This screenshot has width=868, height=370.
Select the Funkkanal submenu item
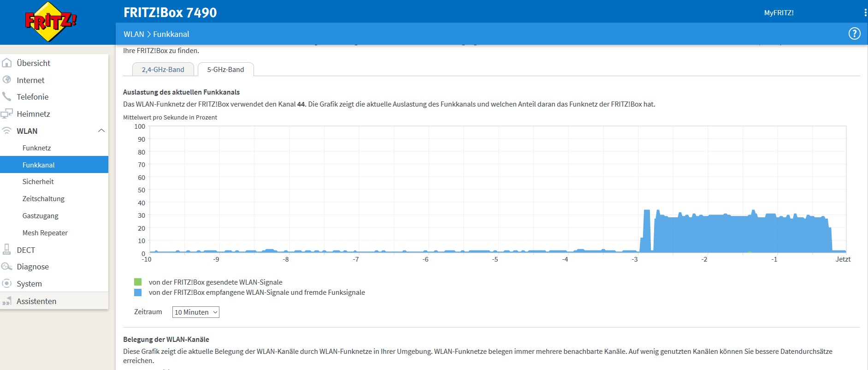pyautogui.click(x=54, y=165)
